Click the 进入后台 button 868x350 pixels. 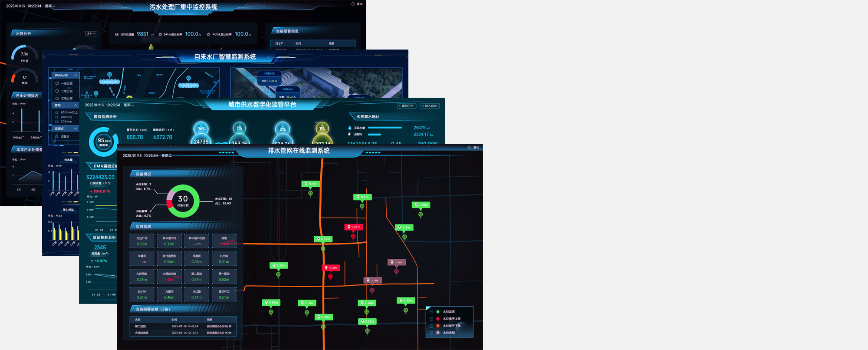(430, 106)
